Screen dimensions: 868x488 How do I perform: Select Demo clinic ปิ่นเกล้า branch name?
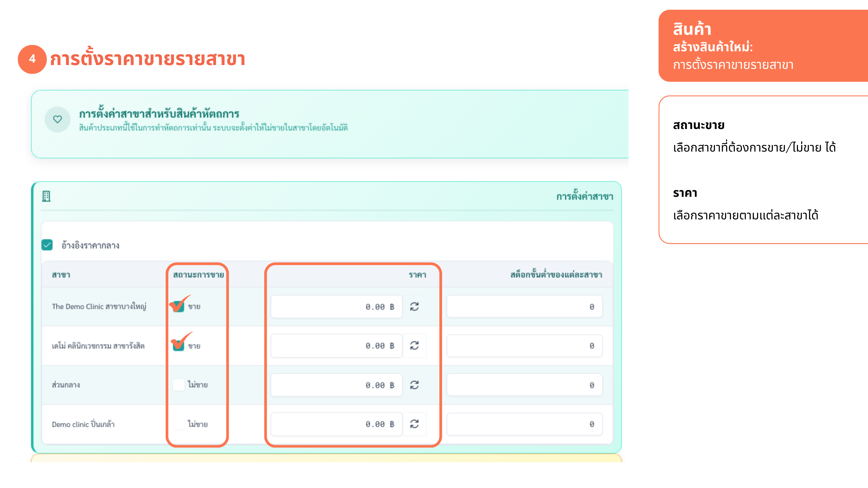[x=83, y=424]
